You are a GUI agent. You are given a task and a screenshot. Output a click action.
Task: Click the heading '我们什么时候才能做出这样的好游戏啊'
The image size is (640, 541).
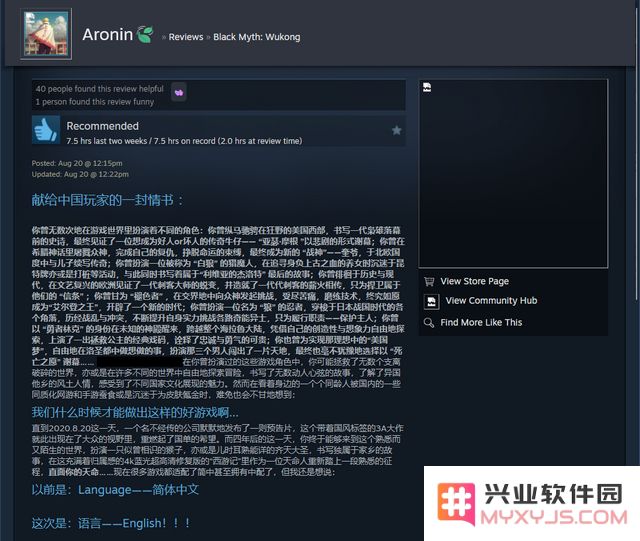tap(135, 412)
